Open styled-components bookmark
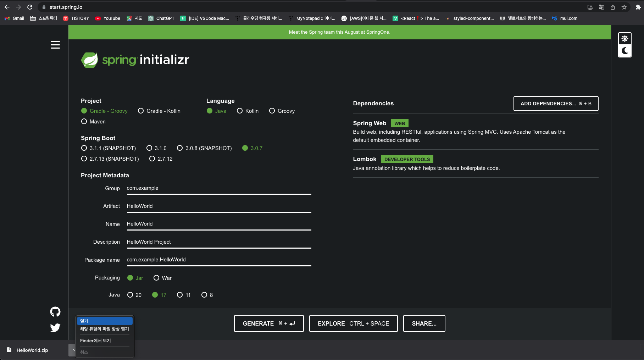This screenshot has height=360, width=644. pos(470,18)
